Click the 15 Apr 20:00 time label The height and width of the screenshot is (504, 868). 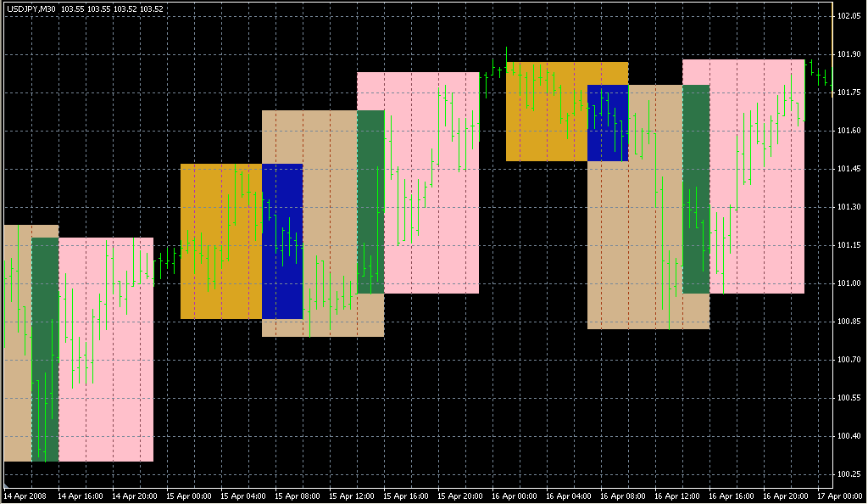pos(460,496)
